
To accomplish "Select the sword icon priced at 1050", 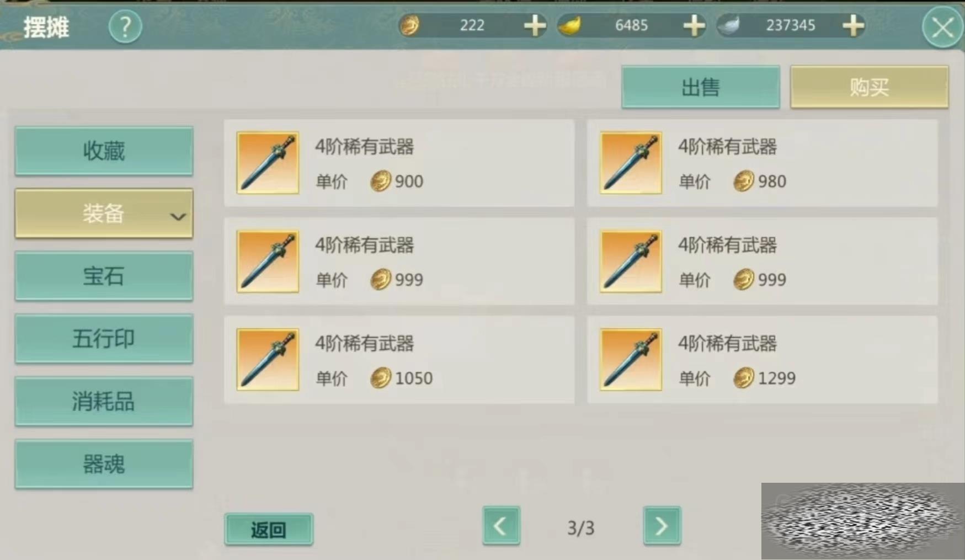I will pyautogui.click(x=268, y=360).
